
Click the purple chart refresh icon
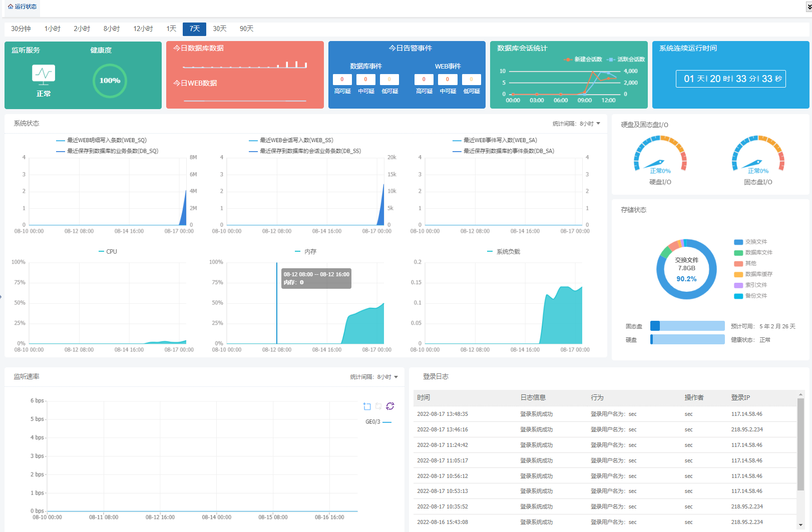click(390, 406)
